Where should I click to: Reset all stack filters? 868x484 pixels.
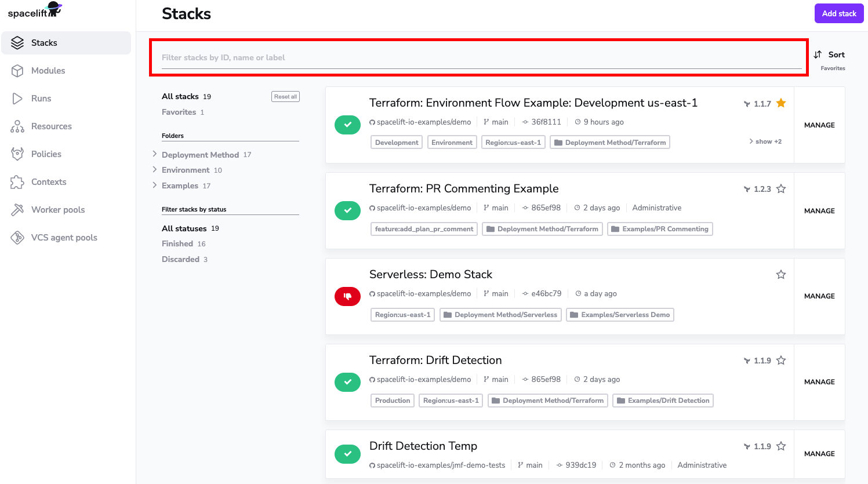coord(285,97)
